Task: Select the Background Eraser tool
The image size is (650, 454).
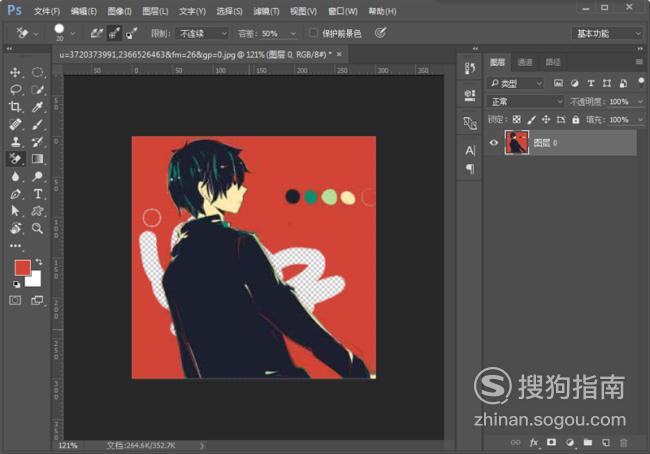Action: coord(15,159)
